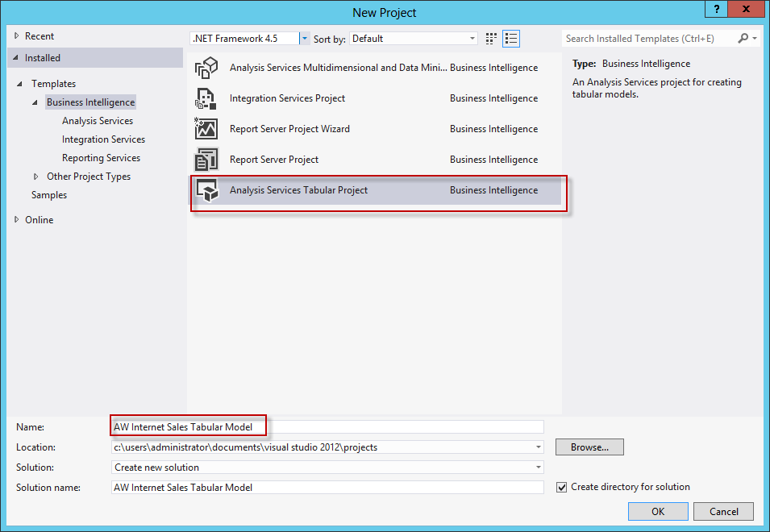Viewport: 770px width, 532px height.
Task: Click the Browse... button
Action: click(589, 447)
